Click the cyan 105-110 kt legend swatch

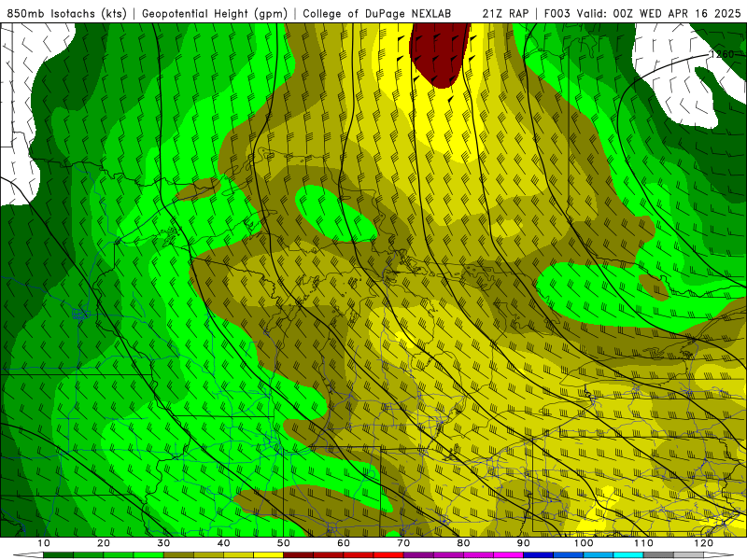pyautogui.click(x=628, y=555)
